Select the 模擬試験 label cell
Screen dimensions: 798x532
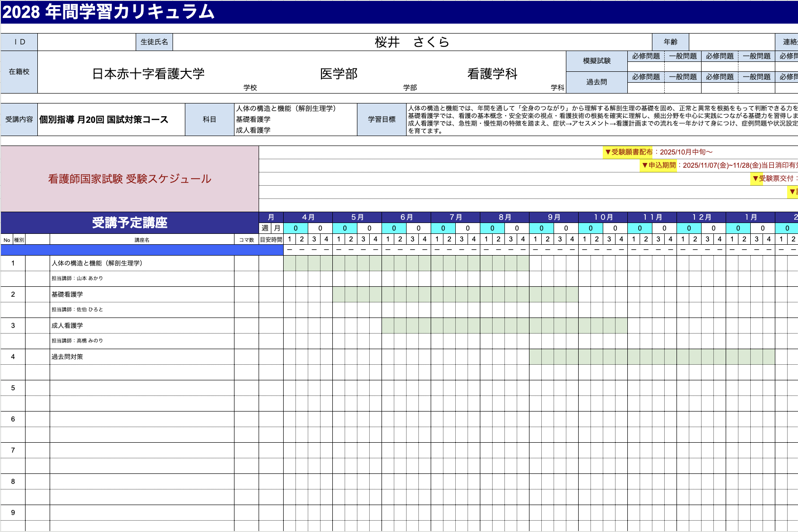[x=597, y=61]
